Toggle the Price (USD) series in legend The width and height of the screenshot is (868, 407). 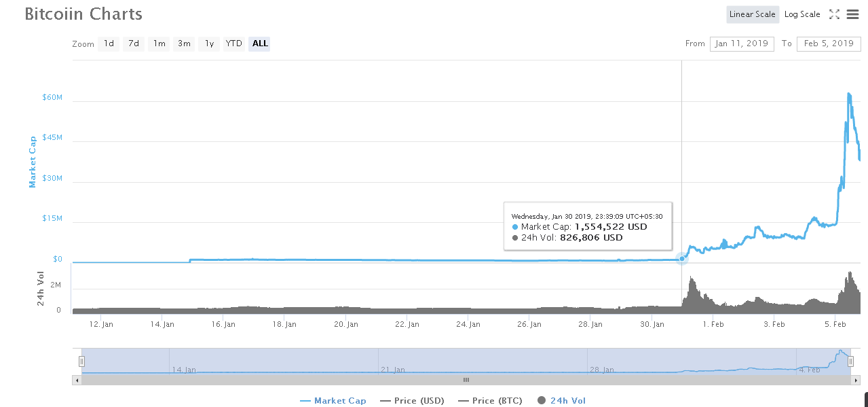[x=413, y=401]
